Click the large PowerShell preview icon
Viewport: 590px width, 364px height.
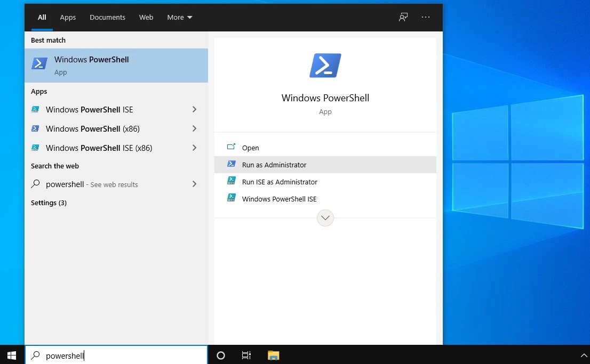pos(325,65)
